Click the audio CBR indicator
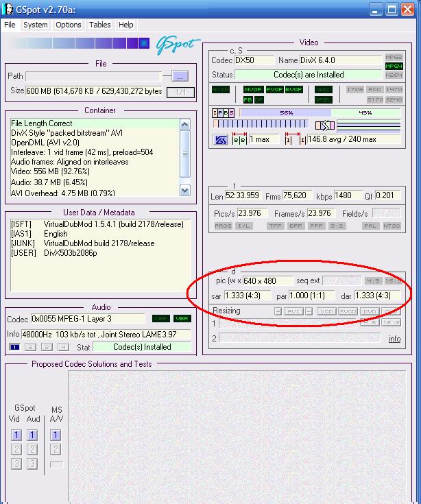The image size is (421, 504). [x=160, y=319]
